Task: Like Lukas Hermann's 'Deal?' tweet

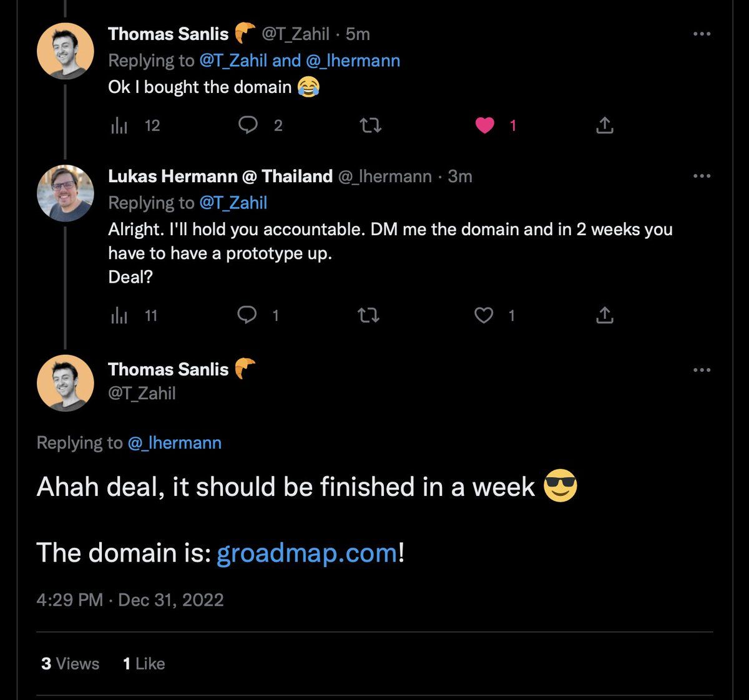Action: point(484,315)
